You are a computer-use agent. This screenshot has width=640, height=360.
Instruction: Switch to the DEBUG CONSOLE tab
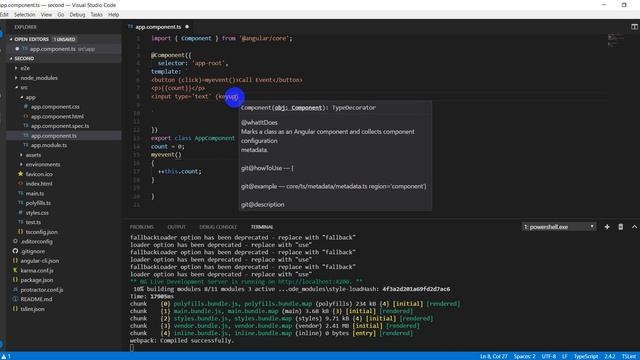click(218, 227)
